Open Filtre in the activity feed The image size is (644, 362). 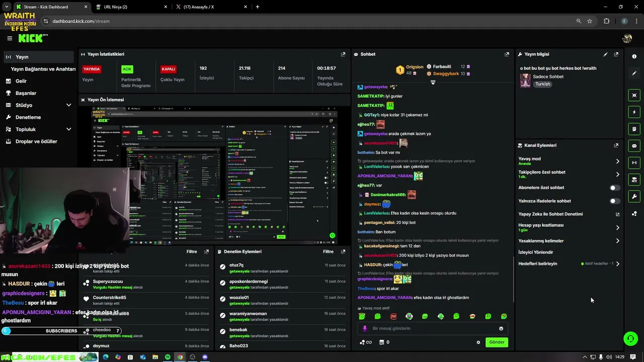click(x=192, y=252)
